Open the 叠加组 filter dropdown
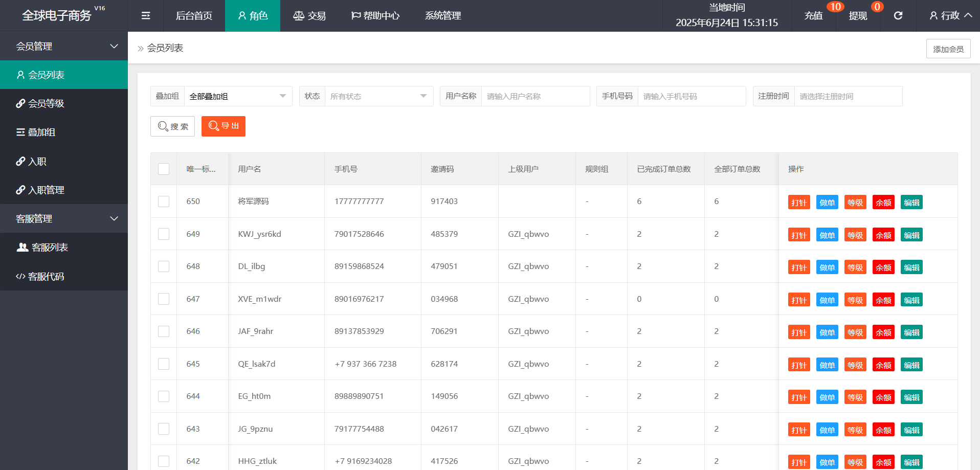980x470 pixels. tap(238, 96)
